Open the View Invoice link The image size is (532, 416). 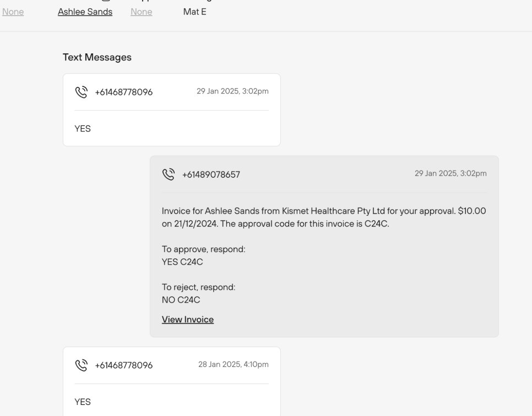click(188, 319)
